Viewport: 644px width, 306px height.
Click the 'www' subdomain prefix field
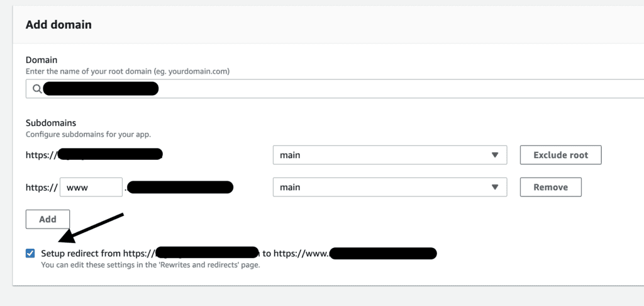90,187
